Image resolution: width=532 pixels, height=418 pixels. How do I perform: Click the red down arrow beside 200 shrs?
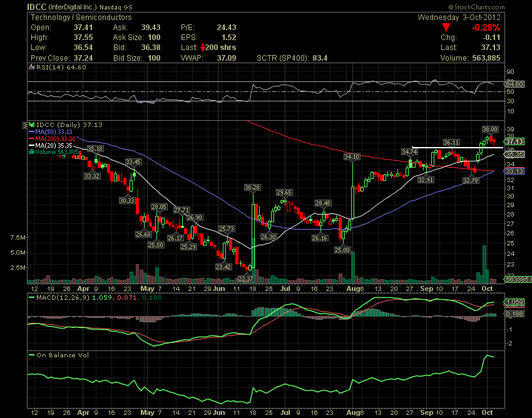click(x=203, y=48)
